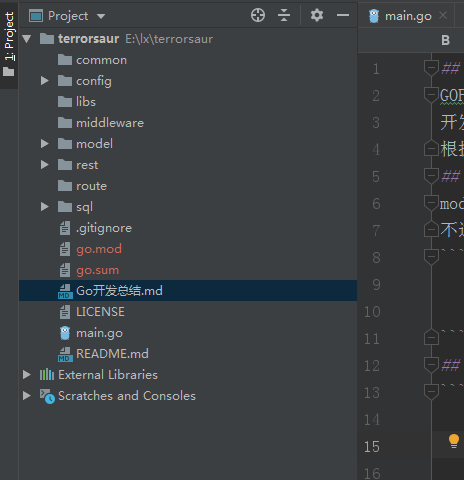
Task: Click the yellow lightbulb intention icon
Action: 454,441
